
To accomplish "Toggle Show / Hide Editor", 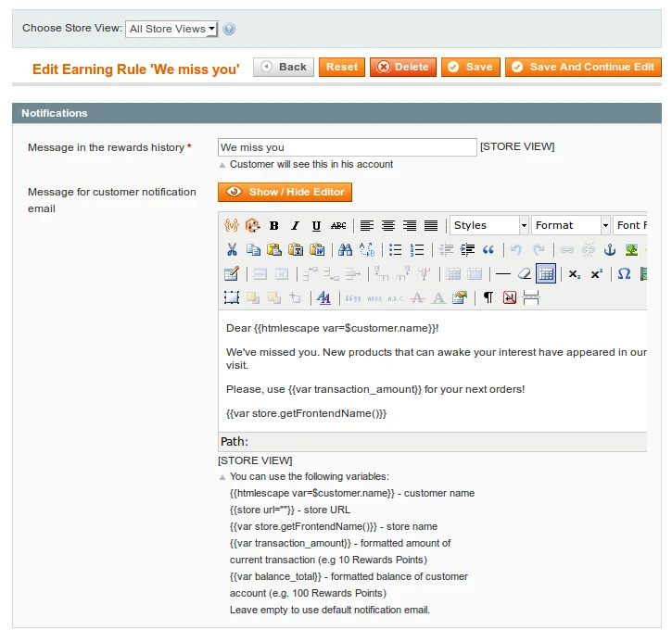I will click(285, 192).
